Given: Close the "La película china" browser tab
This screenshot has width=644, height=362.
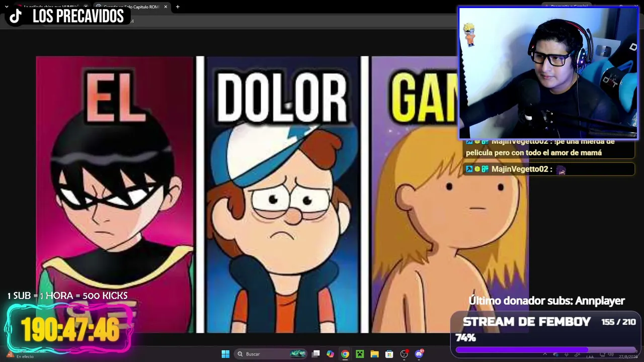Looking at the screenshot, I should click(86, 7).
